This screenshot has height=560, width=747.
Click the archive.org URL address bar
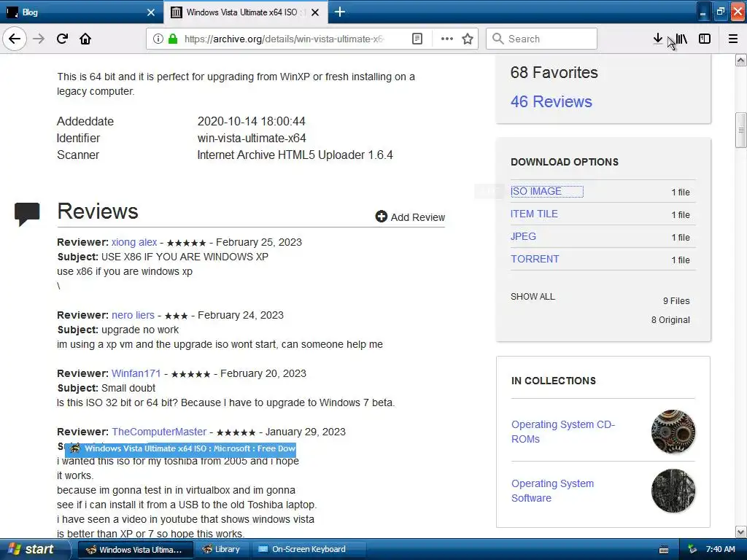284,39
